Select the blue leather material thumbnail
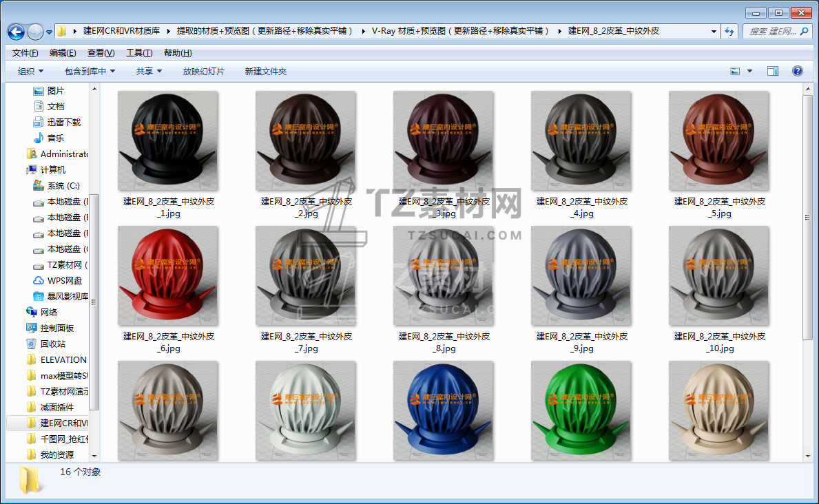Image resolution: width=819 pixels, height=504 pixels. [x=444, y=410]
